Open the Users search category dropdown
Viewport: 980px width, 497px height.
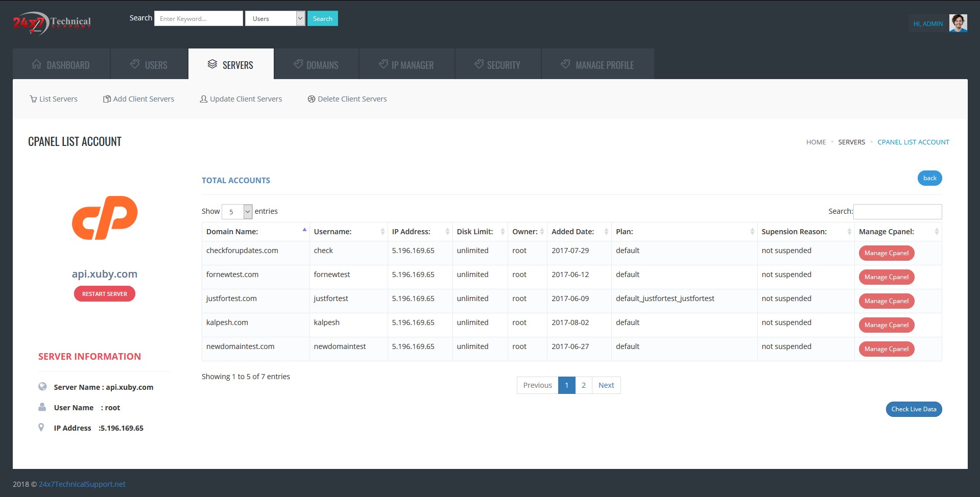tap(275, 19)
